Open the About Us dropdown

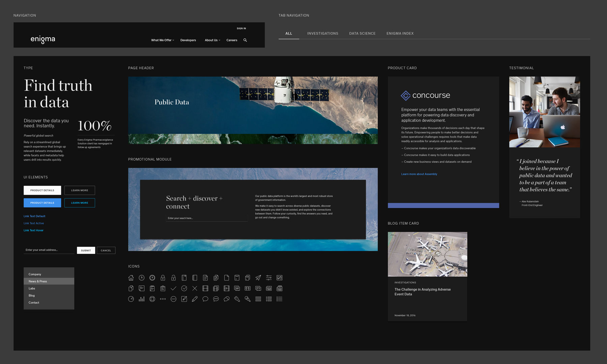(x=212, y=40)
